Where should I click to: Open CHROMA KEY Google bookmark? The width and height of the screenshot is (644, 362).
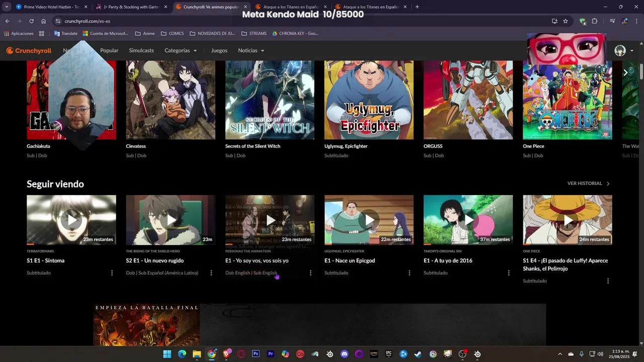[x=295, y=34]
